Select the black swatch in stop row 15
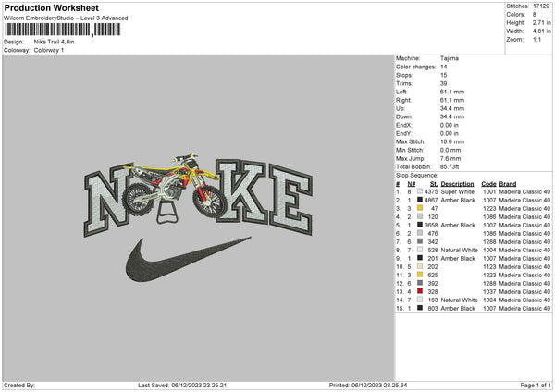This screenshot has width=555, height=392. point(420,308)
